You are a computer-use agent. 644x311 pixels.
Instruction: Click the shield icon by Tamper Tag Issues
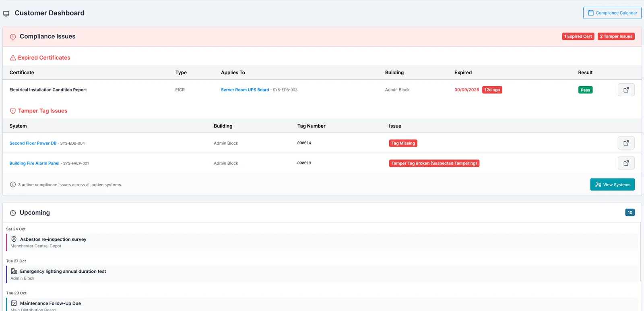click(x=13, y=111)
